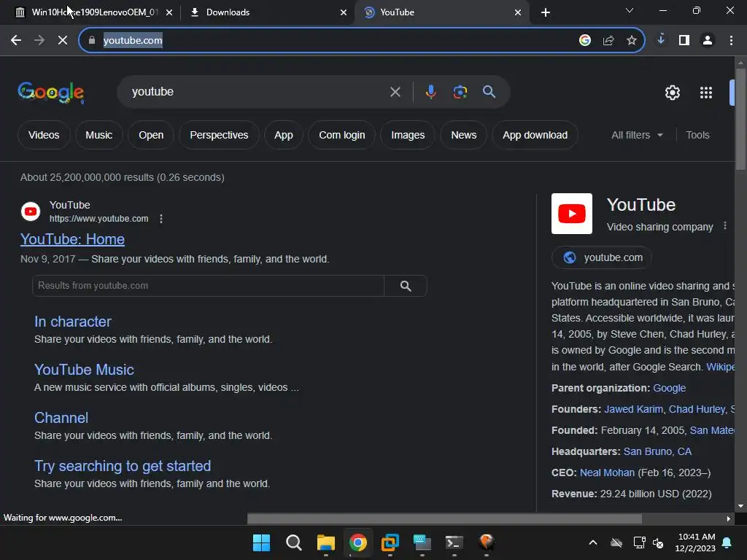Bookmark this page with the star icon
This screenshot has width=747, height=560.
tap(632, 41)
